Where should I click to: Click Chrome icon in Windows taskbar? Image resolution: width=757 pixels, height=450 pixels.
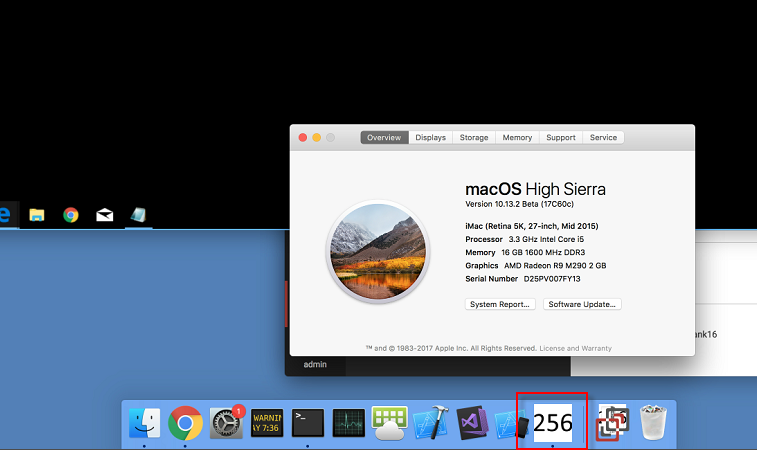click(71, 215)
